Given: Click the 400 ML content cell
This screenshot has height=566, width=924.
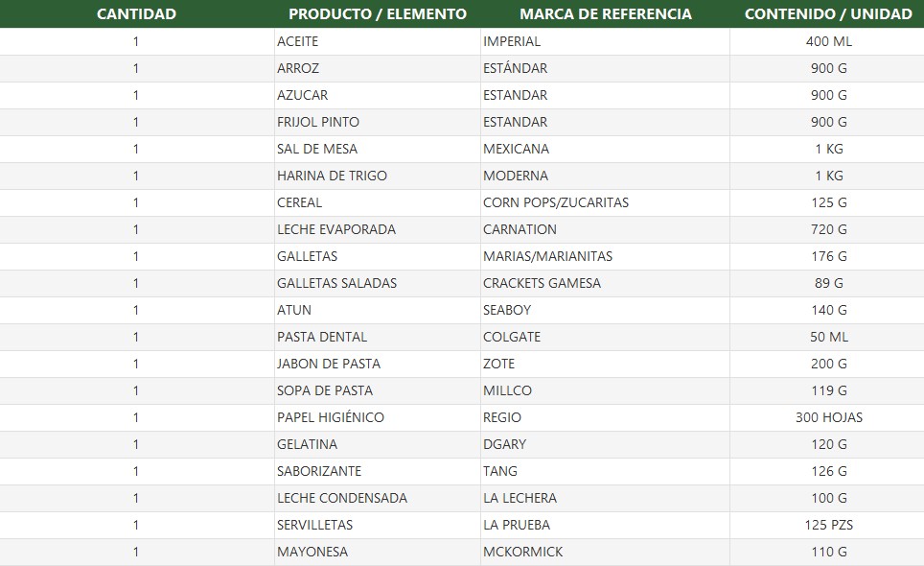Looking at the screenshot, I should click(827, 41).
